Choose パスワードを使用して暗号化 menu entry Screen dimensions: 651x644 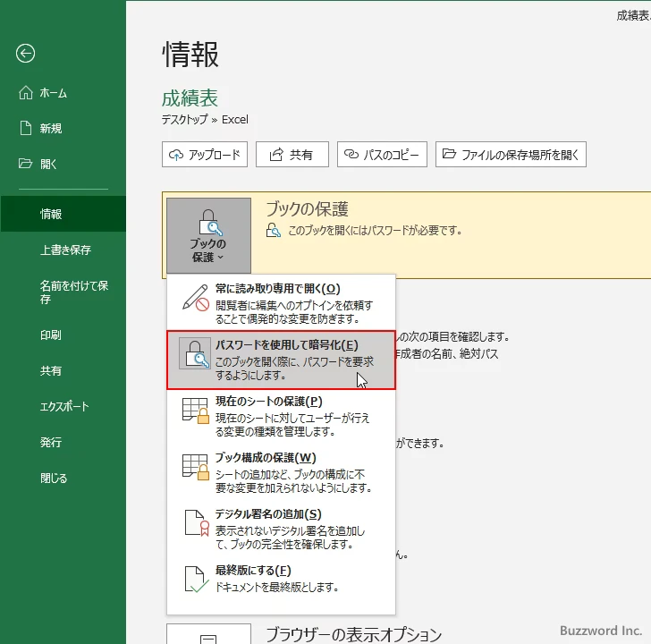(281, 360)
